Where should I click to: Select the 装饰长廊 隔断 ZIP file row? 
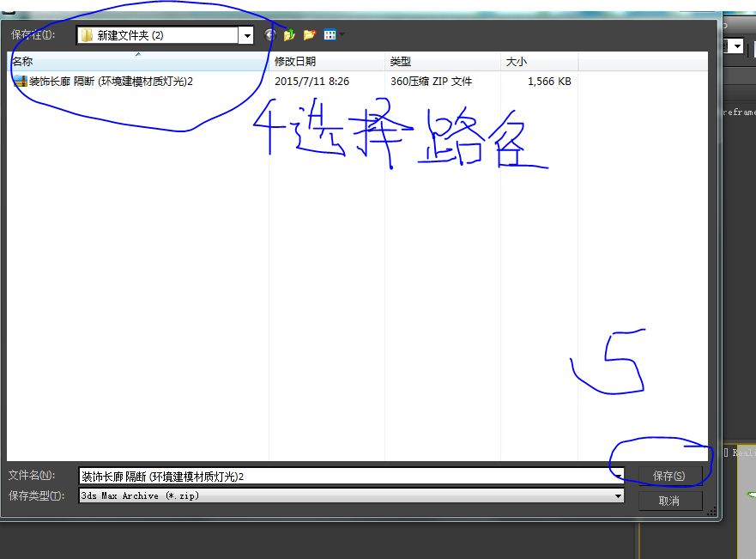point(292,81)
